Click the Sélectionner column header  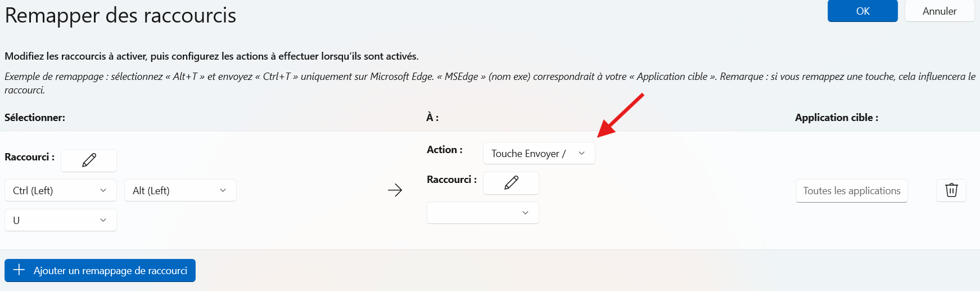[35, 118]
